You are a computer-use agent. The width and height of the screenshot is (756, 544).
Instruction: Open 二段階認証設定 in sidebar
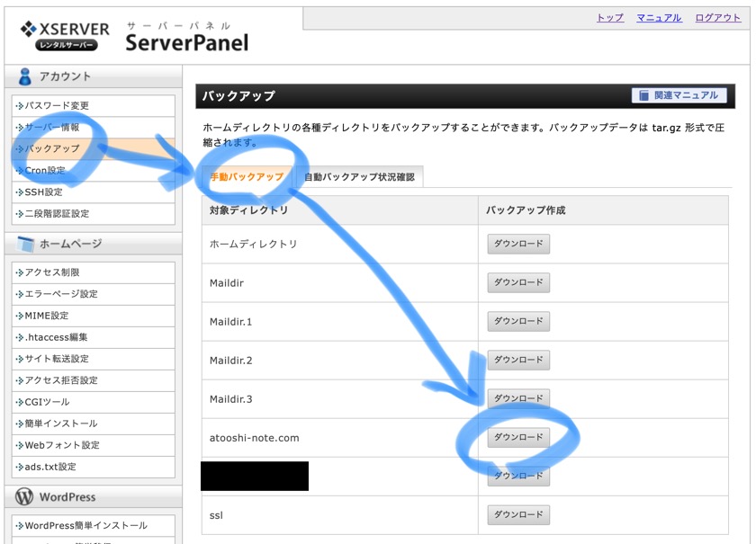(x=57, y=214)
